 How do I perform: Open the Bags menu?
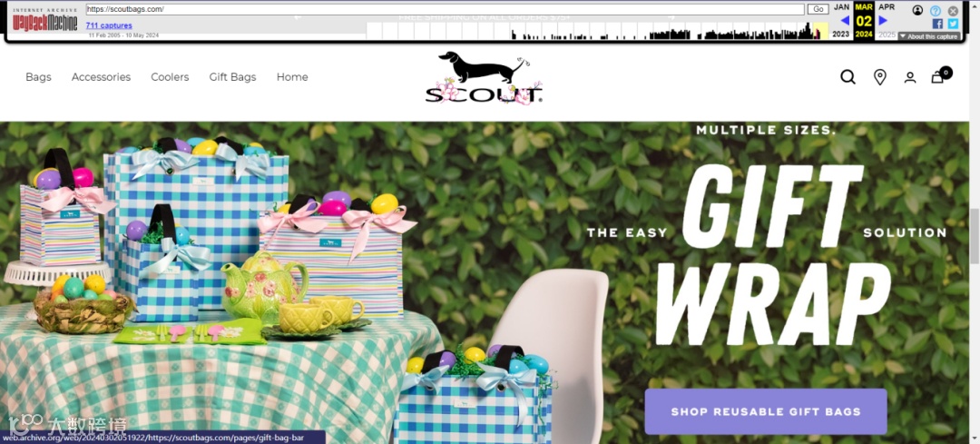click(x=38, y=77)
